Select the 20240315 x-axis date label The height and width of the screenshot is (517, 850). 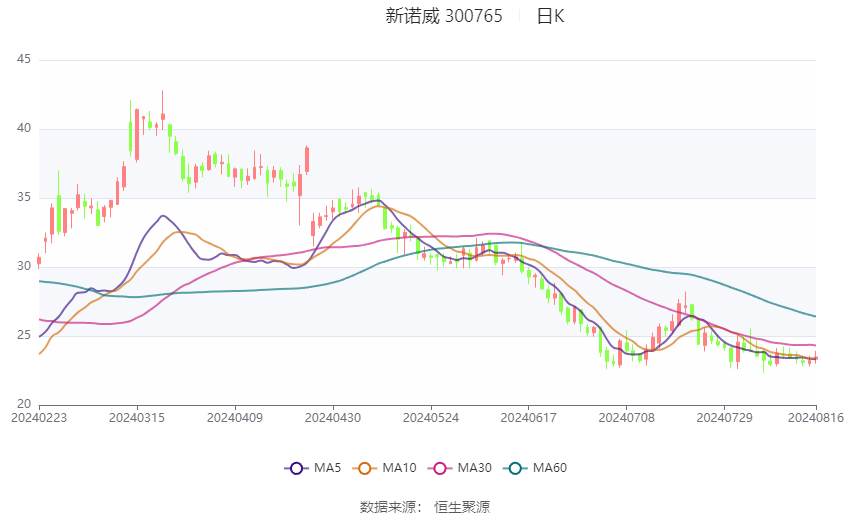tap(137, 418)
